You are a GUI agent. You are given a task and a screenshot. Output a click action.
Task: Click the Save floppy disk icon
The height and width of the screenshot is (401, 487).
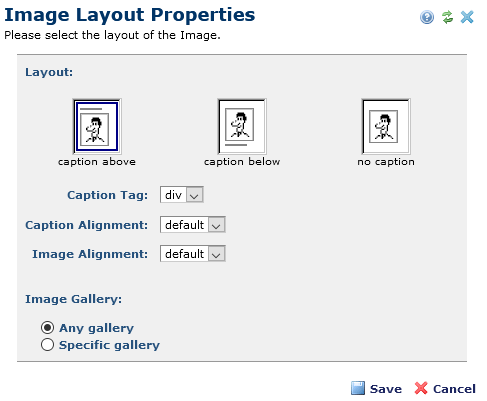tap(358, 388)
